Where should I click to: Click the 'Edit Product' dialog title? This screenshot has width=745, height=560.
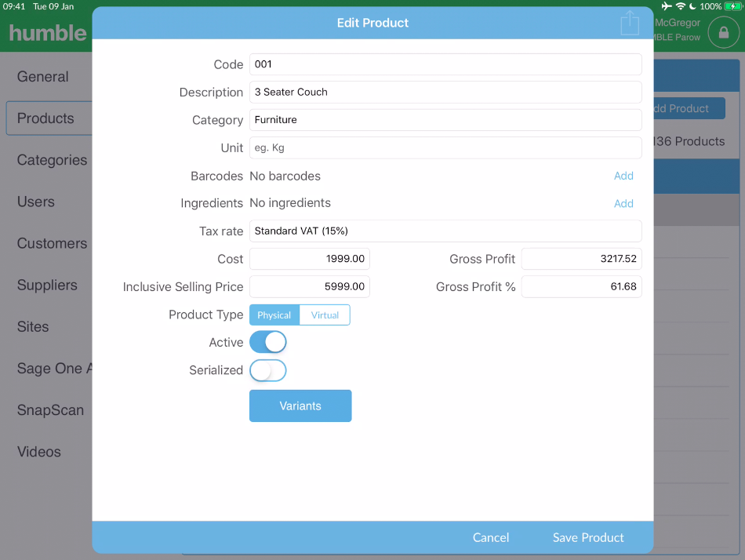coord(373,23)
